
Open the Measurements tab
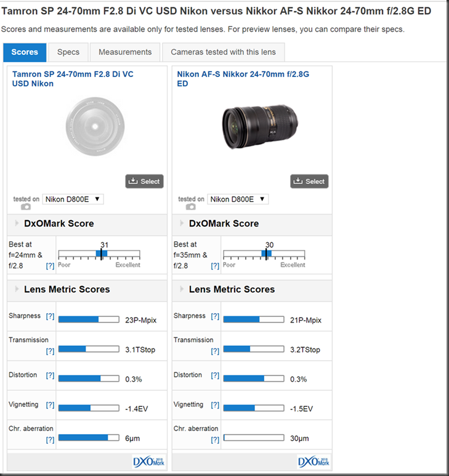coord(125,52)
